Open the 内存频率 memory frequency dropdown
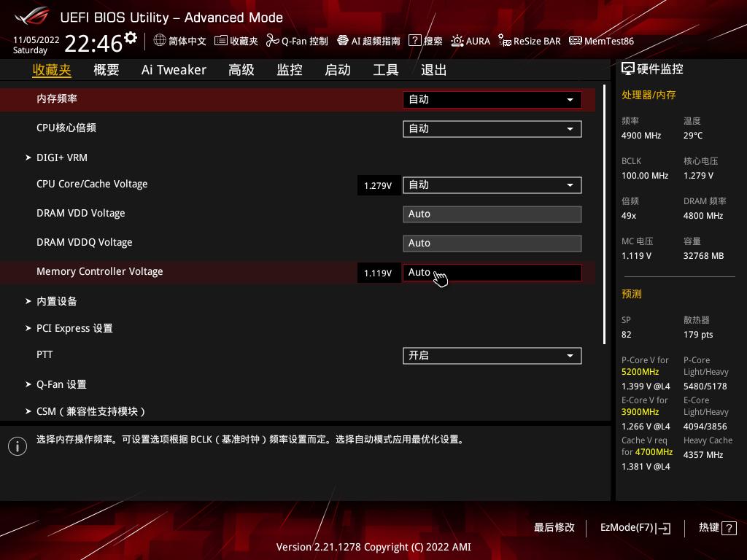747x560 pixels. pyautogui.click(x=492, y=99)
